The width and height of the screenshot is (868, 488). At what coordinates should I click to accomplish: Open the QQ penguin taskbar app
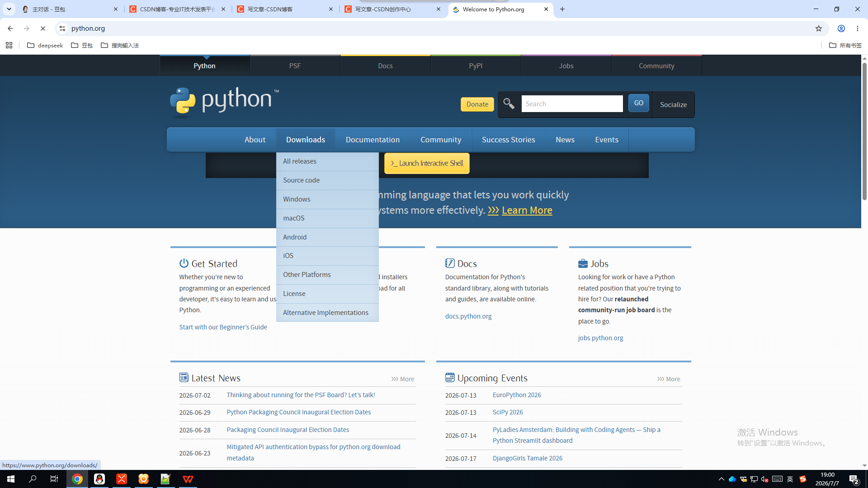click(99, 479)
